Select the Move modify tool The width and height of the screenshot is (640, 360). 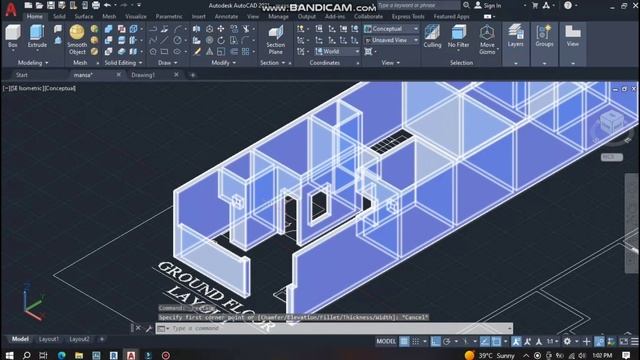tap(221, 29)
